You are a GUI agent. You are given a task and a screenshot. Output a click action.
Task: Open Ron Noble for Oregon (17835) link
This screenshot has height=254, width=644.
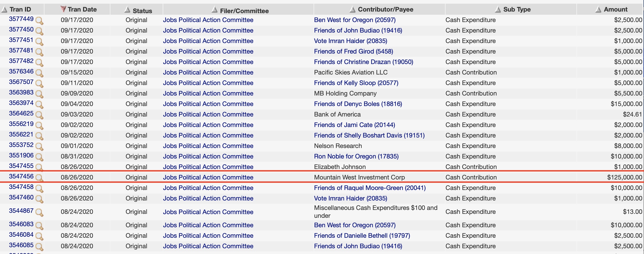click(x=356, y=156)
